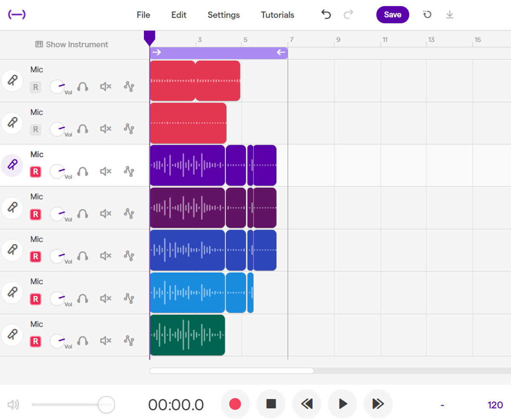Click the master volume speaker icon
511x420 pixels.
pyautogui.click(x=14, y=405)
